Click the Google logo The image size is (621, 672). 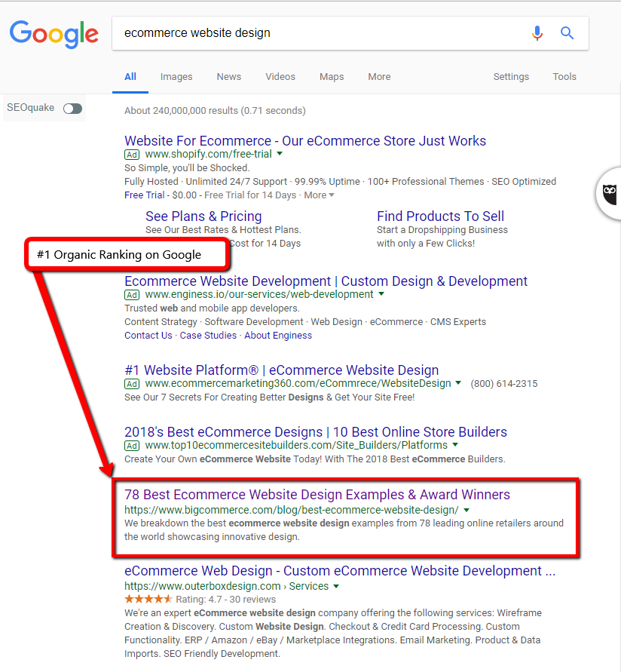coord(54,34)
